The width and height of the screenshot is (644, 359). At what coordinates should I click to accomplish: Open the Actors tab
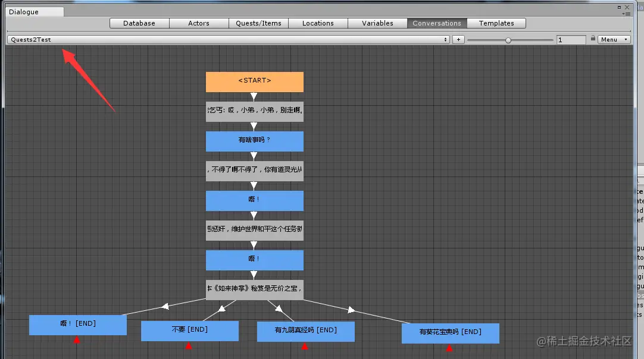(x=199, y=23)
